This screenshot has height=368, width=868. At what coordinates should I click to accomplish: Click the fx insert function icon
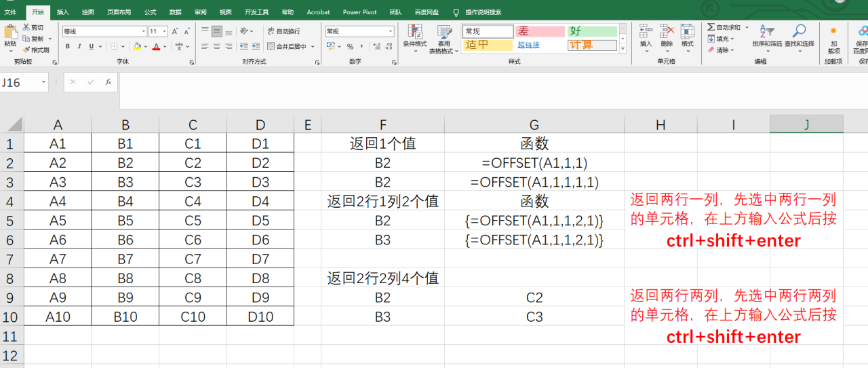tap(108, 82)
